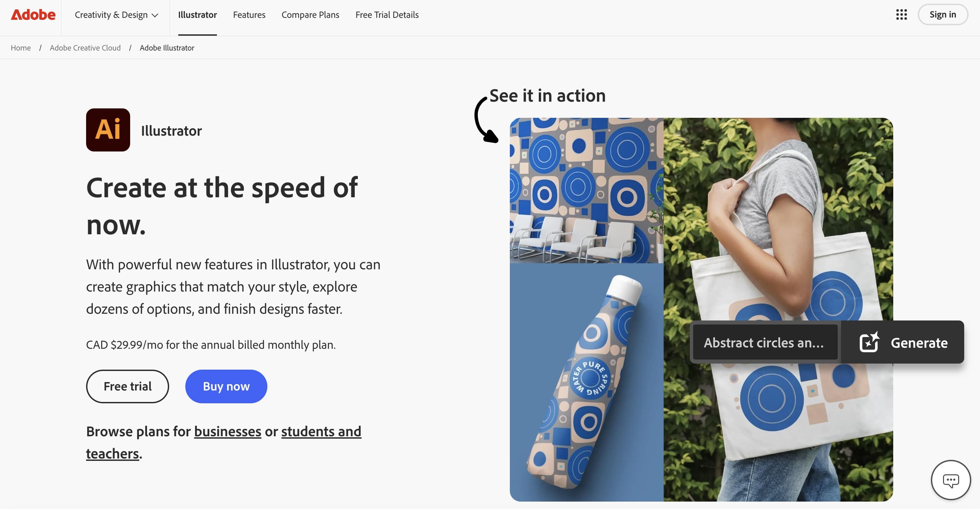Click the Sign in button
The image size is (980, 509).
pyautogui.click(x=943, y=14)
